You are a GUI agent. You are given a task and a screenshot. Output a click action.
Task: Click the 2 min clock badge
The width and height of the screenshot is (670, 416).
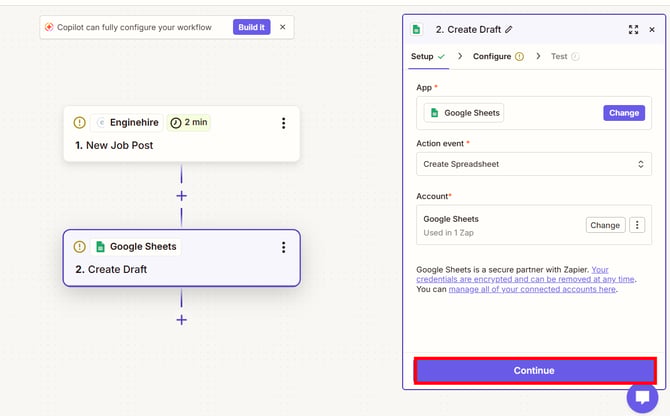[x=188, y=123]
